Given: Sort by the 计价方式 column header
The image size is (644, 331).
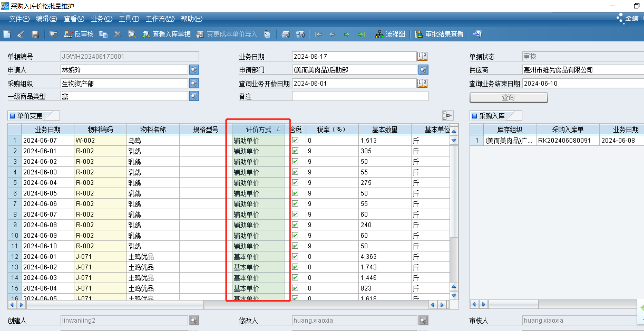Looking at the screenshot, I should coord(258,129).
